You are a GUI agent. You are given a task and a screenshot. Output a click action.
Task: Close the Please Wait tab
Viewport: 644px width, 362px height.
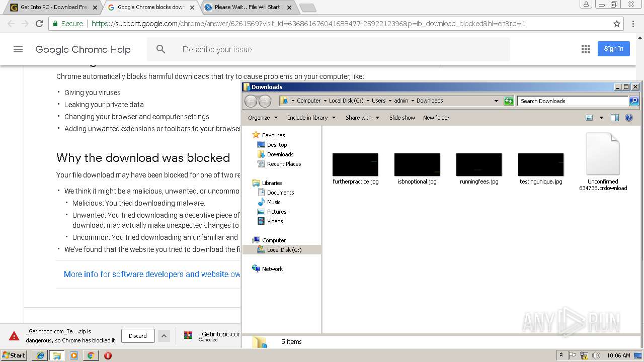[289, 8]
